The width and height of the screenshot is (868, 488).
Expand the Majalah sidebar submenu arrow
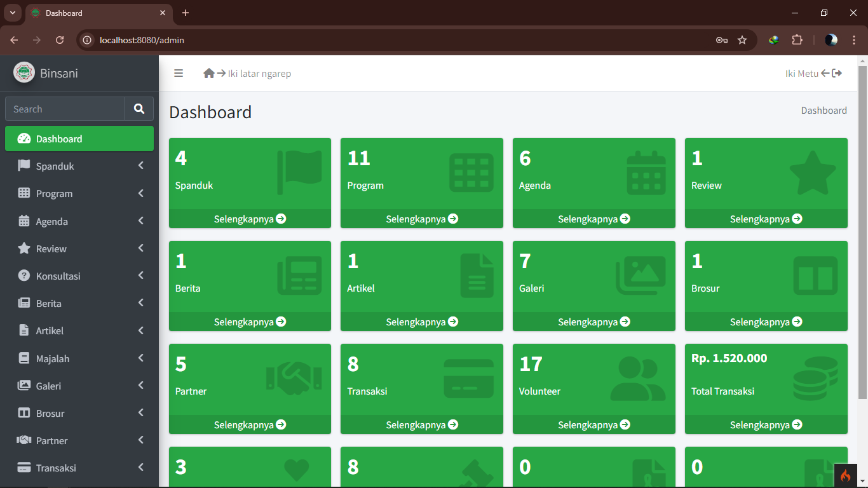(x=140, y=358)
